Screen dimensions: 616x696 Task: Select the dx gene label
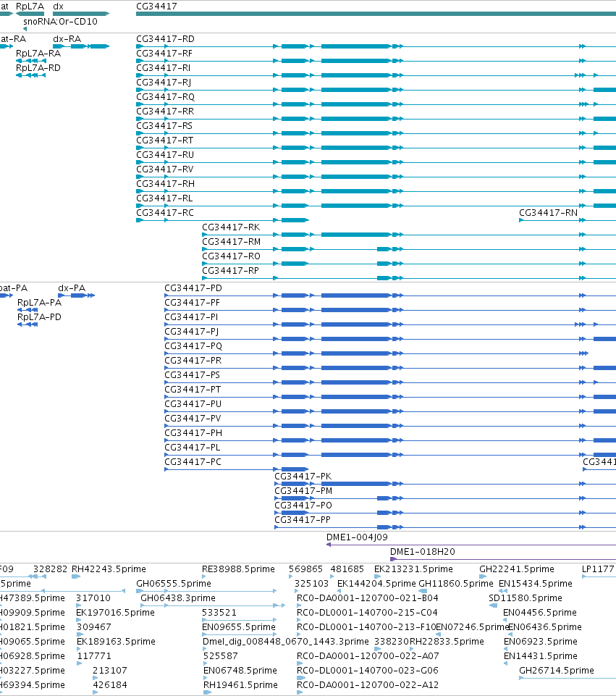(x=58, y=7)
